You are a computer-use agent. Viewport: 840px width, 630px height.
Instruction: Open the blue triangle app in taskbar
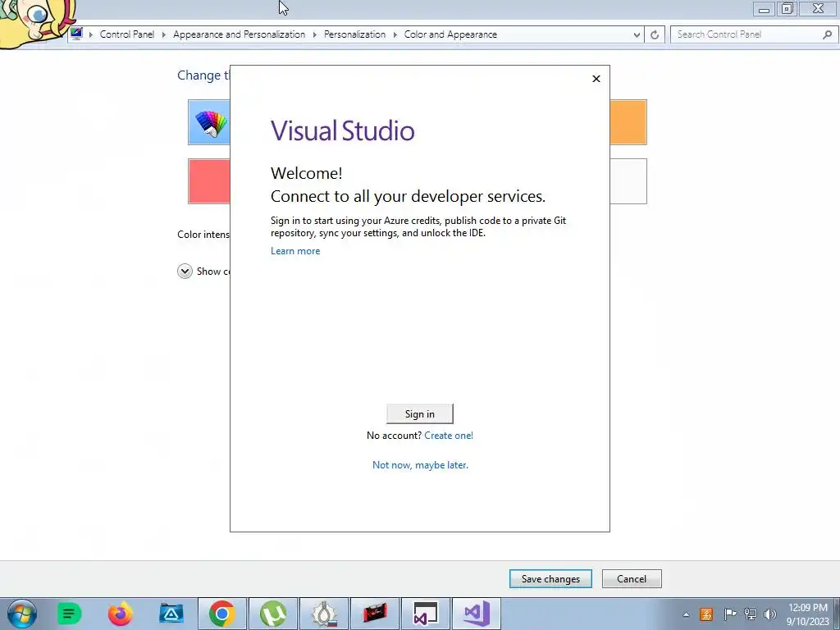click(171, 614)
